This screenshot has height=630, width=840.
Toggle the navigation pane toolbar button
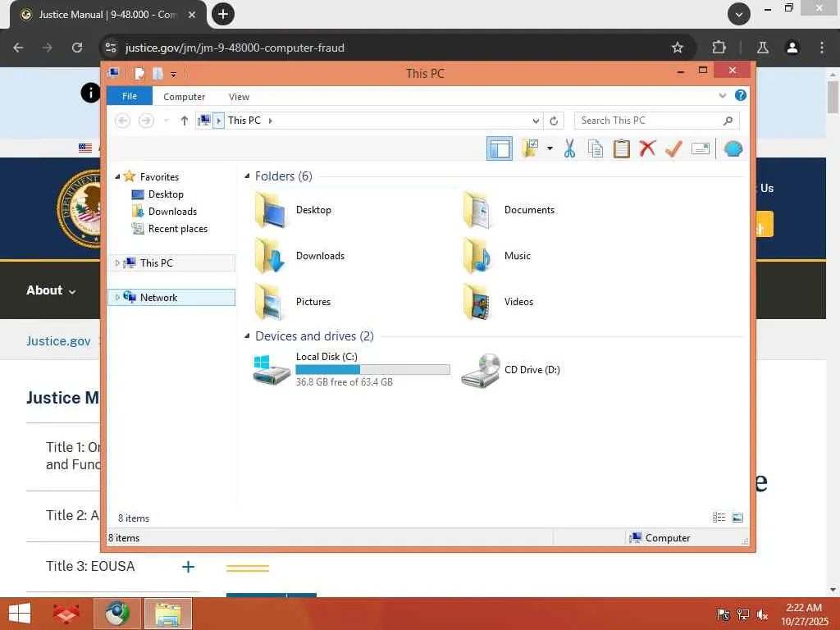pos(500,148)
